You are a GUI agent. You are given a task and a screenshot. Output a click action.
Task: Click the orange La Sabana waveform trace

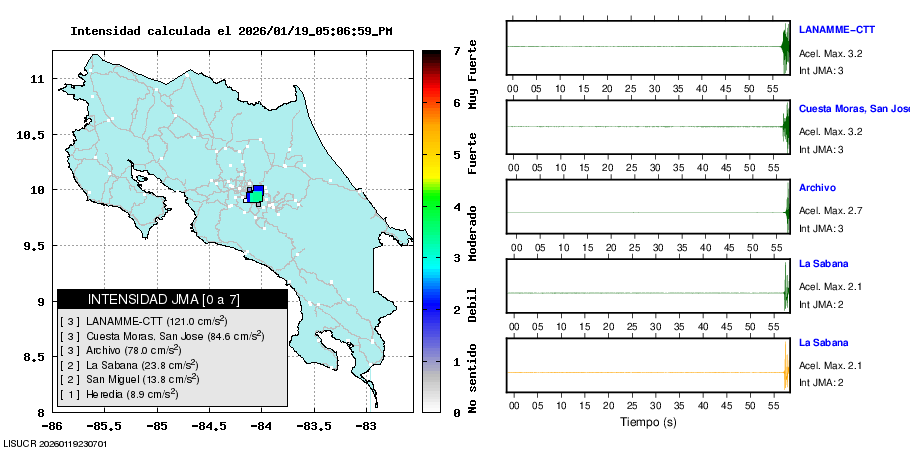[x=650, y=372]
